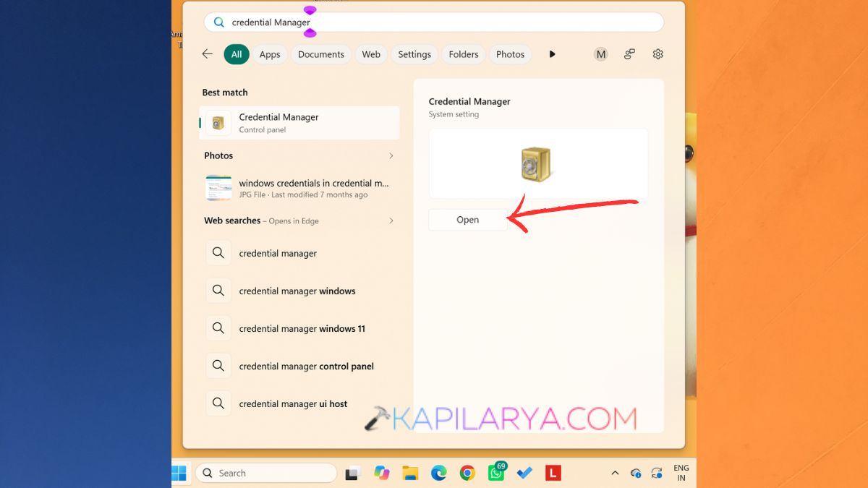Search web for credential manager windows 11

pyautogui.click(x=299, y=329)
